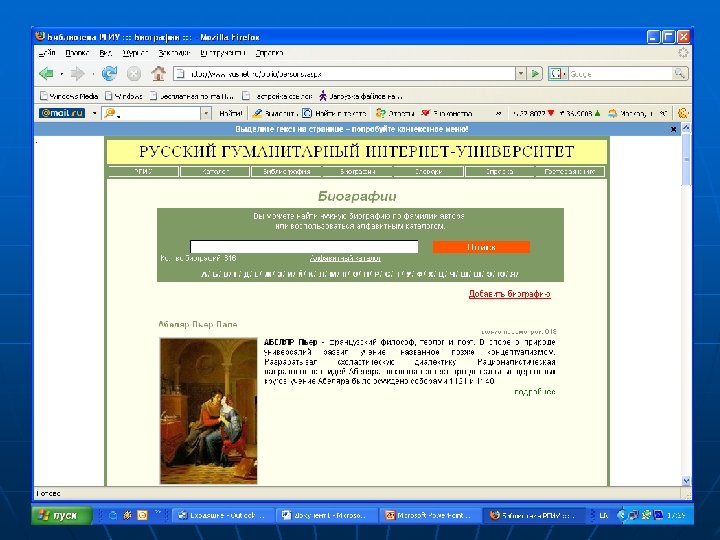Image resolution: width=720 pixels, height=540 pixels.
Task: Click the vertical scrollbar down arrow
Action: 686,481
